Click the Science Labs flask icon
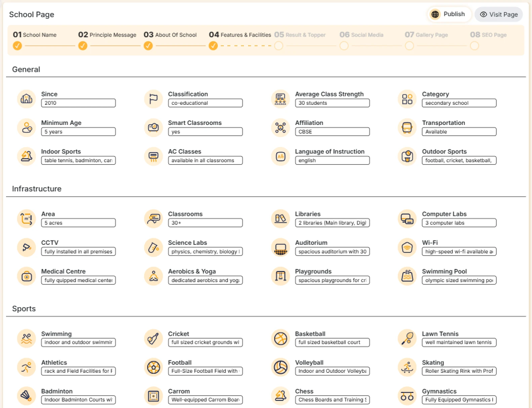This screenshot has width=532, height=408. pyautogui.click(x=154, y=247)
